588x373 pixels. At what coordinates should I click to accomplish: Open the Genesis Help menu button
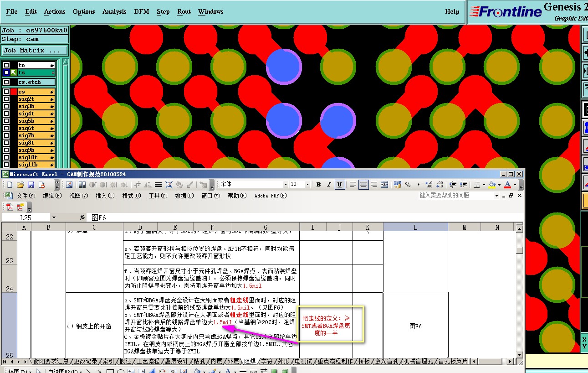click(x=452, y=11)
